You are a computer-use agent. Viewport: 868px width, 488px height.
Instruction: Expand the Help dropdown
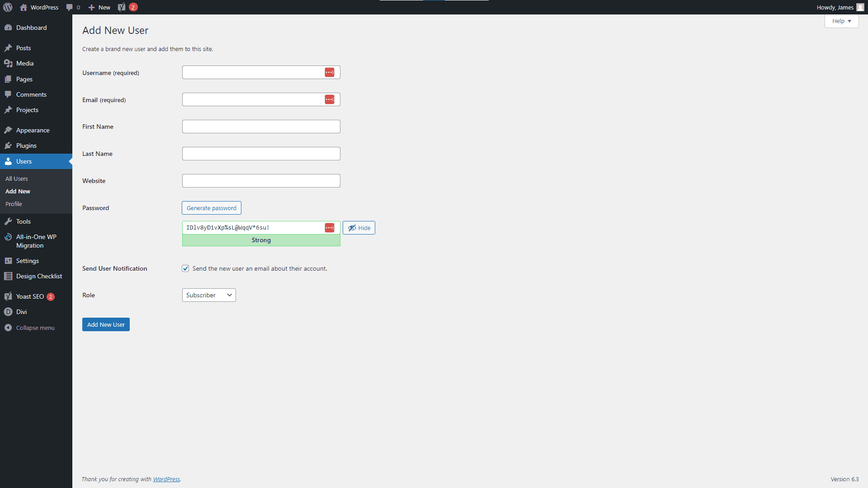click(840, 21)
